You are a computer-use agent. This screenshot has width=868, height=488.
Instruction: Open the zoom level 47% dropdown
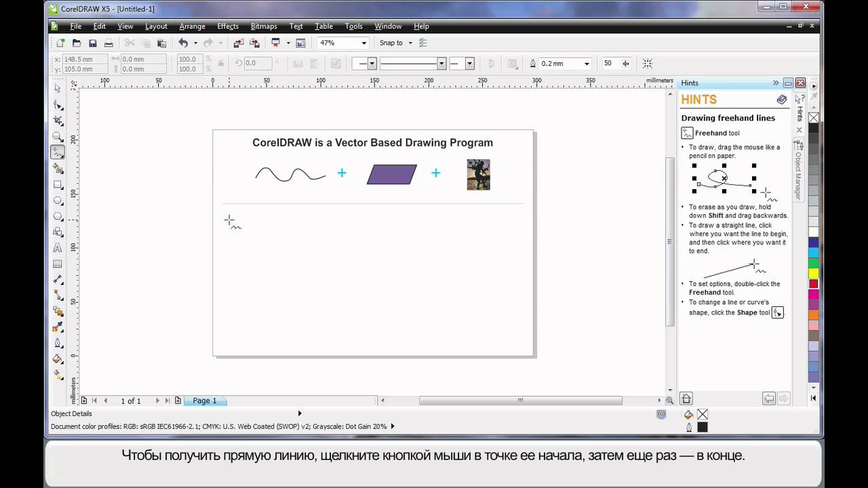click(x=364, y=43)
